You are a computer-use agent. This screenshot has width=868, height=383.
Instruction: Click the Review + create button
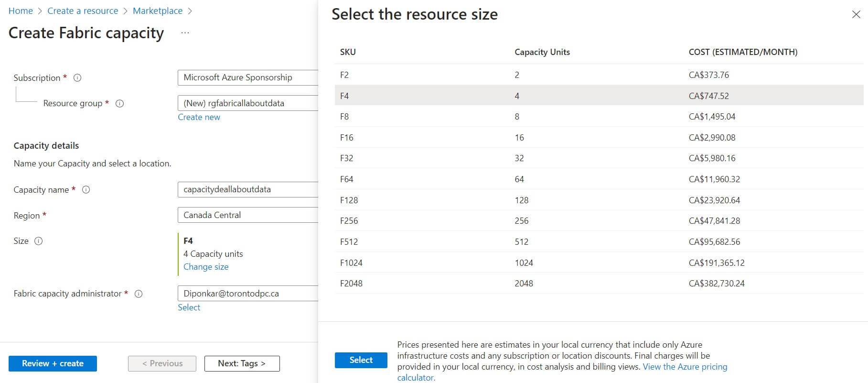[x=53, y=363]
